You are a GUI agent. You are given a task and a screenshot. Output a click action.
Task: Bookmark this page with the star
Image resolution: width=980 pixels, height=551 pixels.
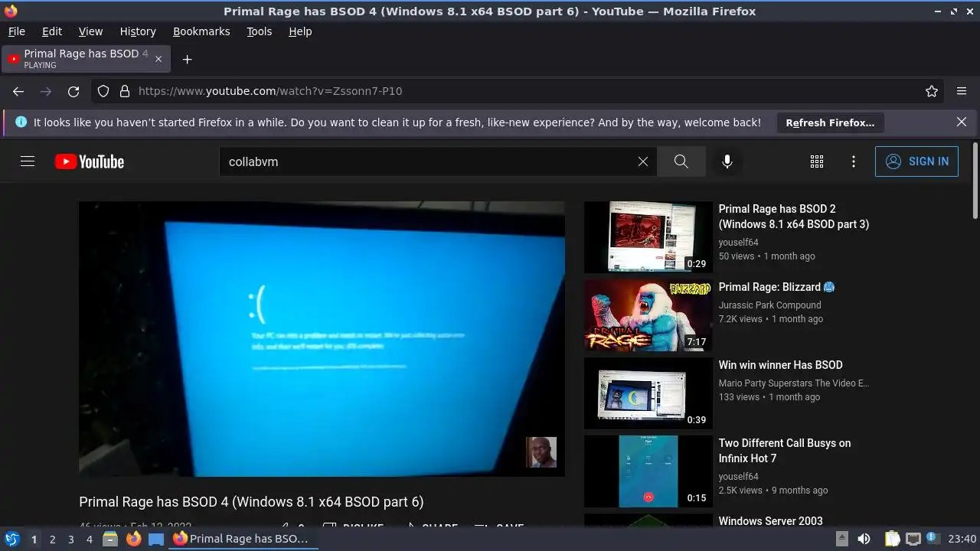[932, 91]
